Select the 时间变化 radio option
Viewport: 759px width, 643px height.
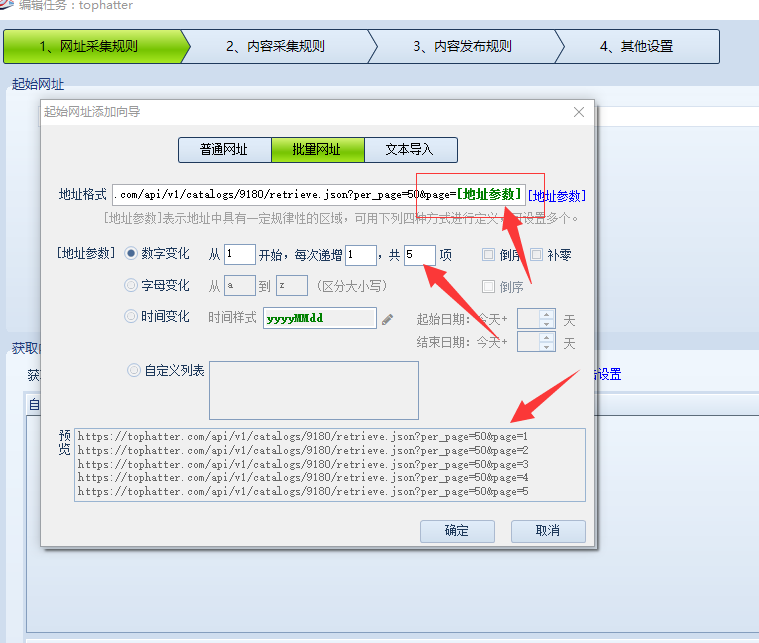pyautogui.click(x=131, y=316)
